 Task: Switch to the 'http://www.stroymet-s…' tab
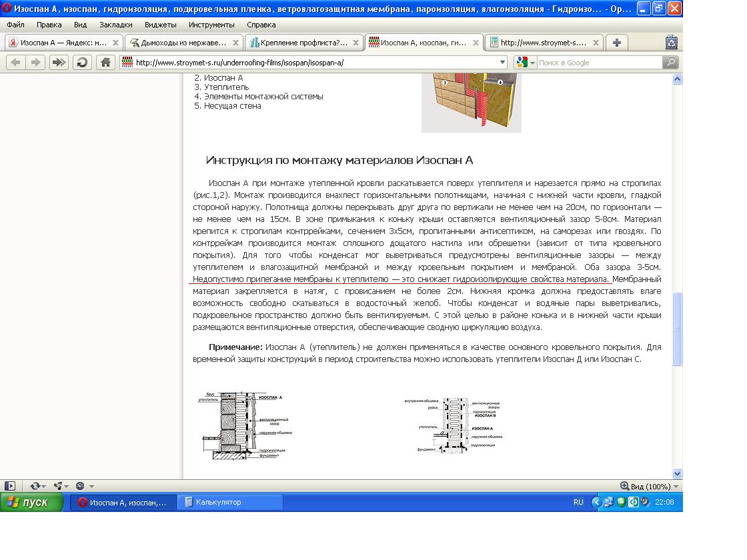pyautogui.click(x=544, y=43)
